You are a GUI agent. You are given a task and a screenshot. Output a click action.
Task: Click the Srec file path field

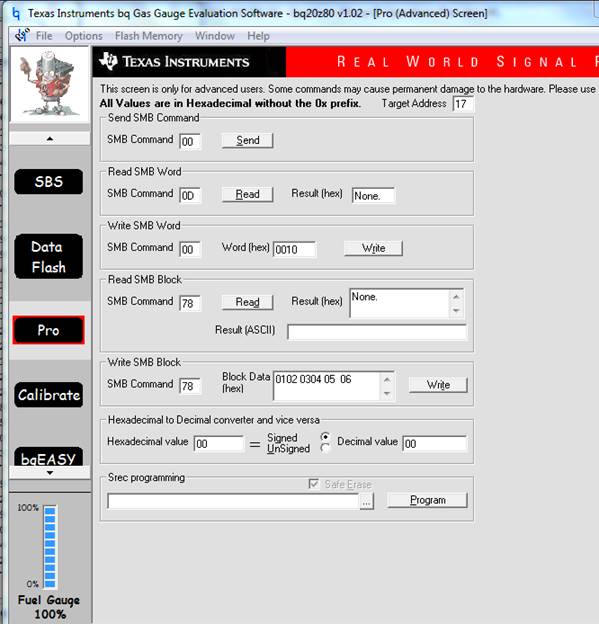pos(233,501)
